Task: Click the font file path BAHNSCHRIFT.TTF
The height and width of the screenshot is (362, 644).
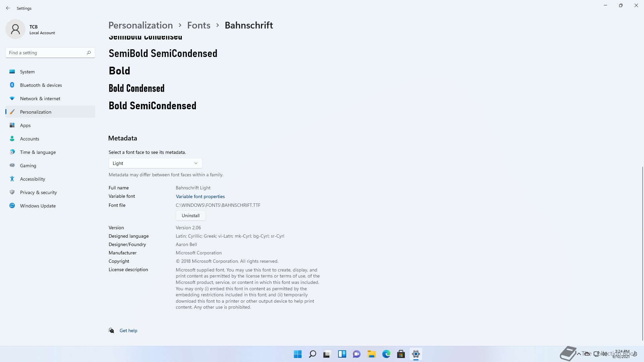Action: 218,205
